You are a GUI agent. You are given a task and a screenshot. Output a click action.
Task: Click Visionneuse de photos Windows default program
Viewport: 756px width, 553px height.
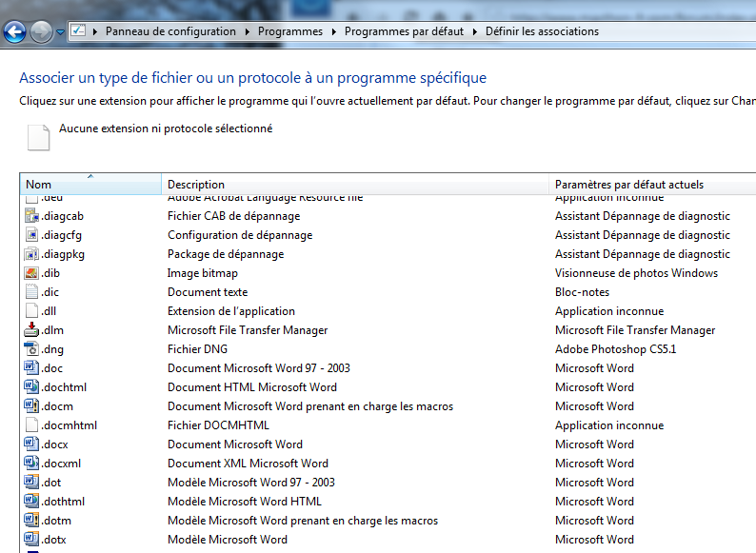636,273
